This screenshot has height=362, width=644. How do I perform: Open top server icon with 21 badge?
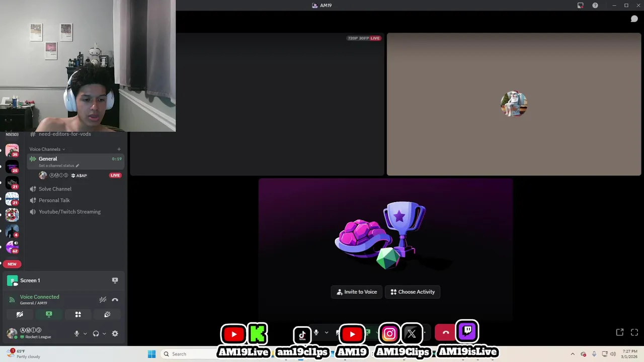(x=12, y=183)
